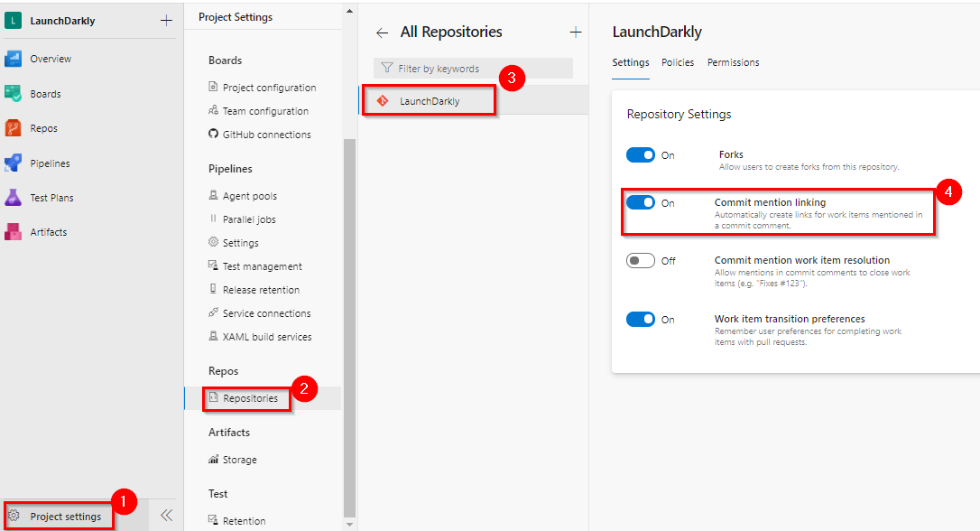Screen dimensions: 980x531
Task: Open Project settings link
Action: pyautogui.click(x=66, y=517)
